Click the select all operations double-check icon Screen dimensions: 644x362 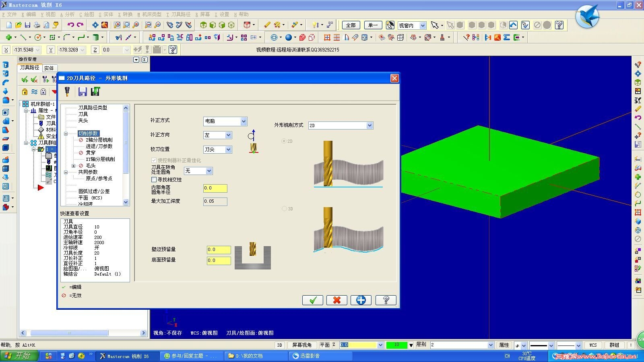25,79
